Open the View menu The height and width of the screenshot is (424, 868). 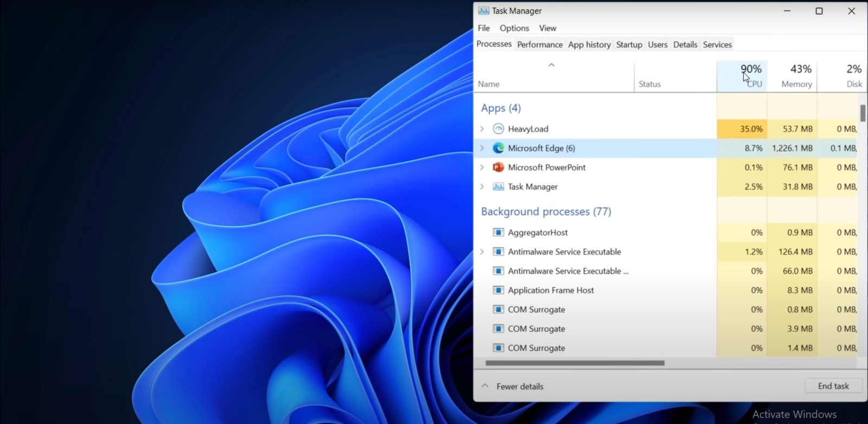pyautogui.click(x=547, y=28)
